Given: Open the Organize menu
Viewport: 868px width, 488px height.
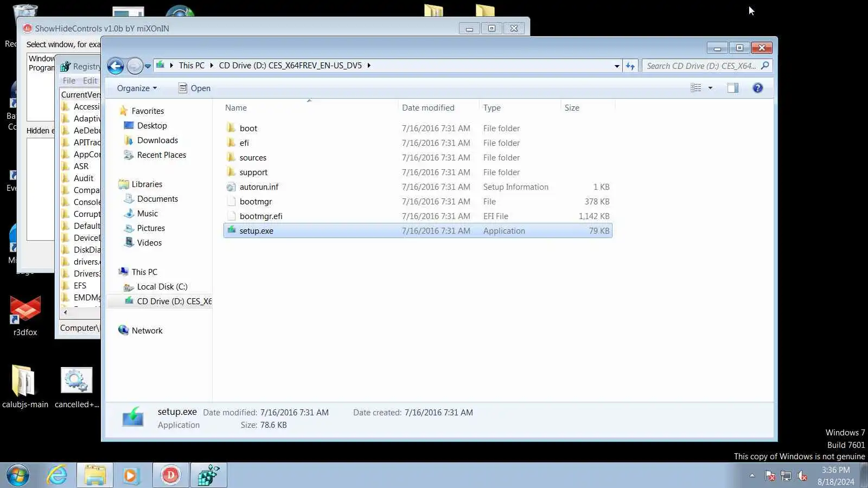Looking at the screenshot, I should coord(137,88).
